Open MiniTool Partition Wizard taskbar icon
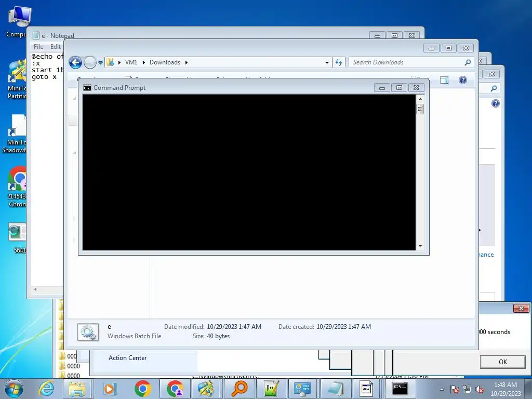The image size is (532, 399). coord(206,389)
